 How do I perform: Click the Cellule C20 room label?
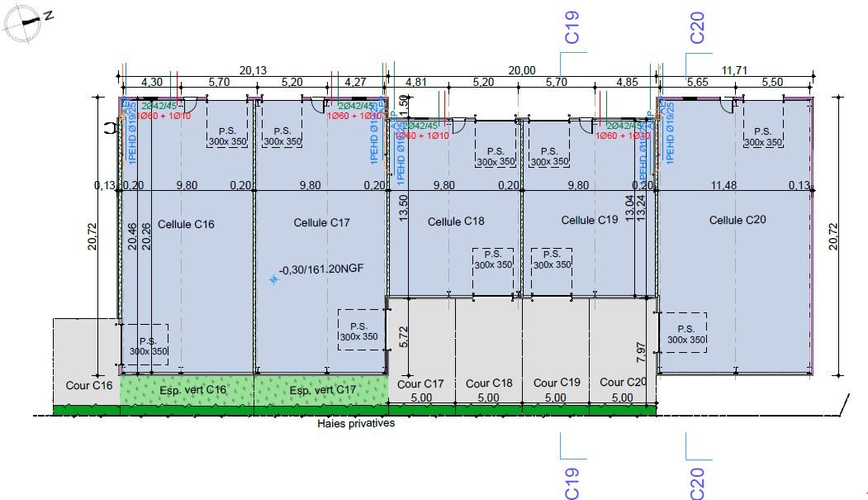click(738, 220)
